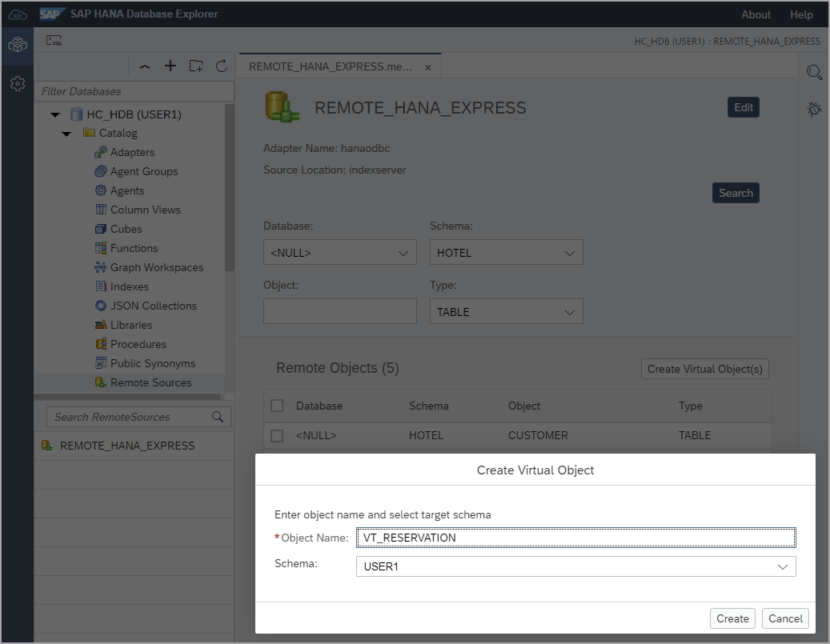This screenshot has width=830, height=644.
Task: Close the REMOTE_HANA_EXPRESS tab
Action: (x=428, y=67)
